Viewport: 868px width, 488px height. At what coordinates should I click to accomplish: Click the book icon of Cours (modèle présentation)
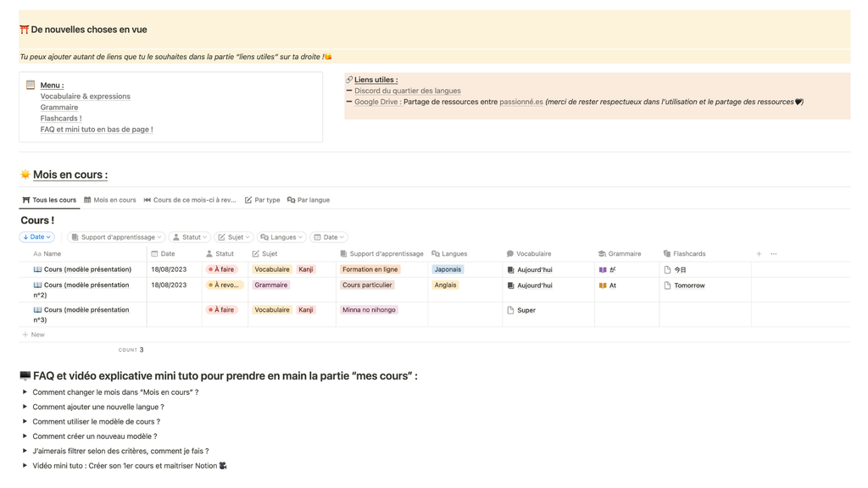37,269
